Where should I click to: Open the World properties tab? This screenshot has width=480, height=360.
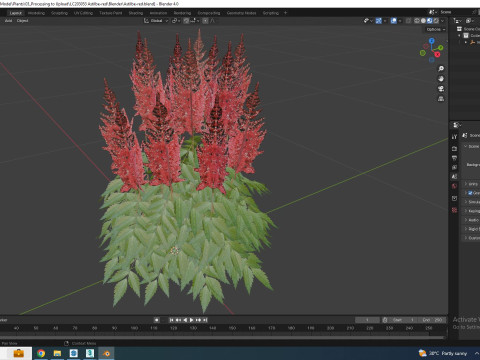454,186
